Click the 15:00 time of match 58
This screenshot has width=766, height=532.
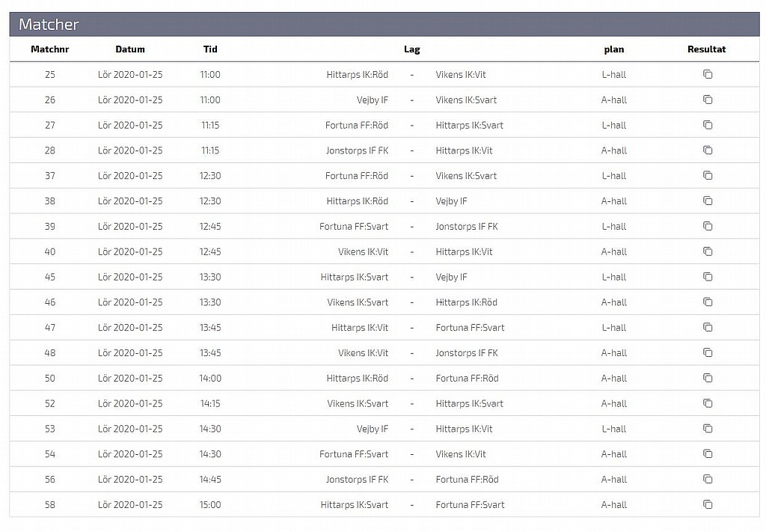pos(210,505)
